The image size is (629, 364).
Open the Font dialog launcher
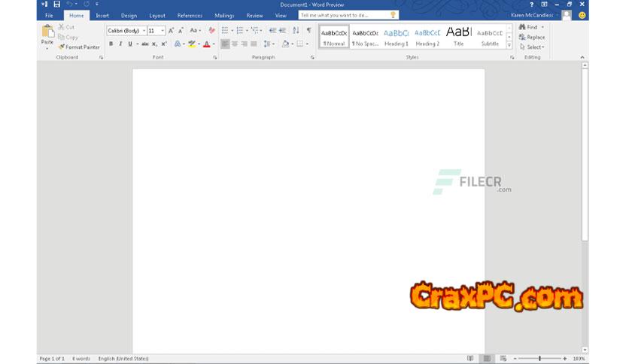click(215, 58)
